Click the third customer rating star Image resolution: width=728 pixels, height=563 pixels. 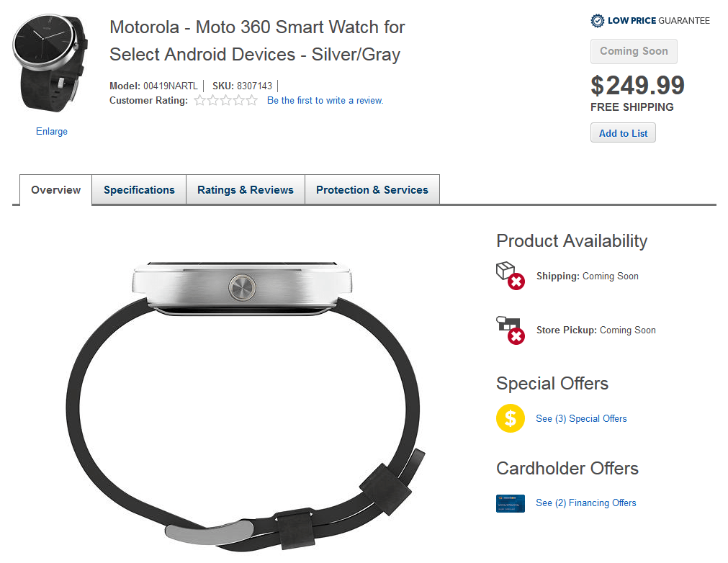[225, 100]
